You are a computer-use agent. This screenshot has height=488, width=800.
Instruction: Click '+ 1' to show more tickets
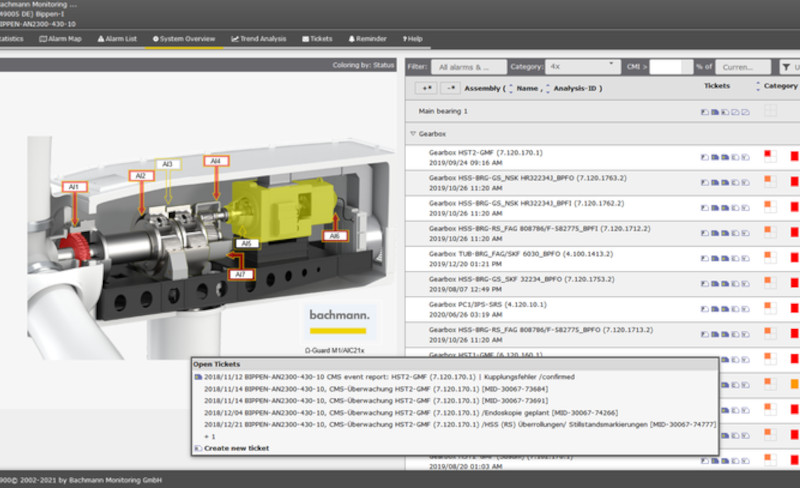coord(210,436)
